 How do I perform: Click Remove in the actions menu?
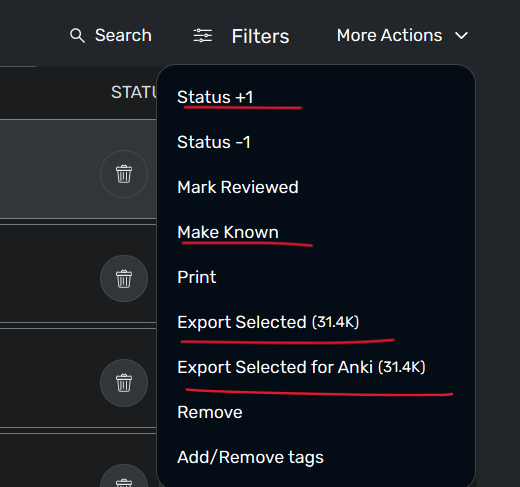[x=210, y=412]
